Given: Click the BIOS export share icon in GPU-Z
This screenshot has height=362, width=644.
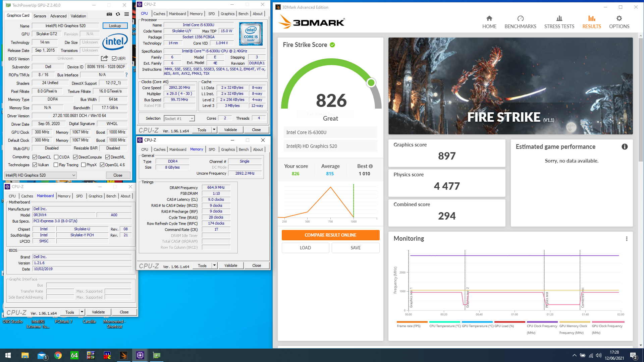Looking at the screenshot, I should click(104, 58).
